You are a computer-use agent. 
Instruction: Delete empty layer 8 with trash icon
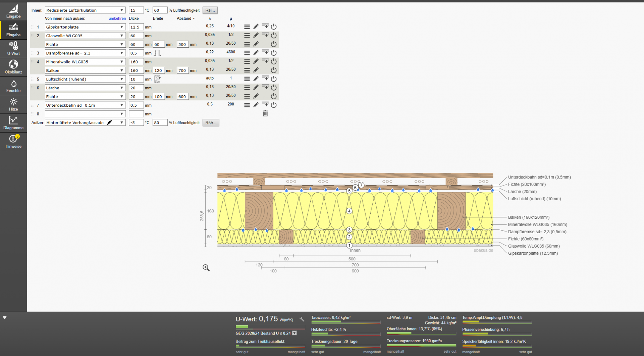pos(265,114)
